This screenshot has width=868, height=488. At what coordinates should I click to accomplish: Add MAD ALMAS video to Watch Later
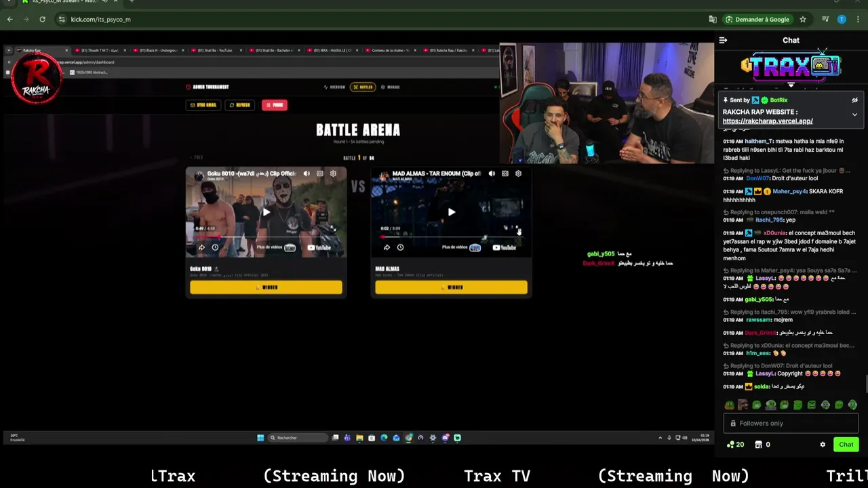click(400, 247)
